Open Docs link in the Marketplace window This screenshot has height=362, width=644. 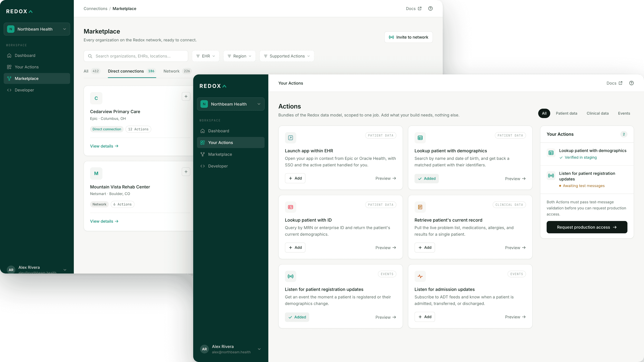414,8
